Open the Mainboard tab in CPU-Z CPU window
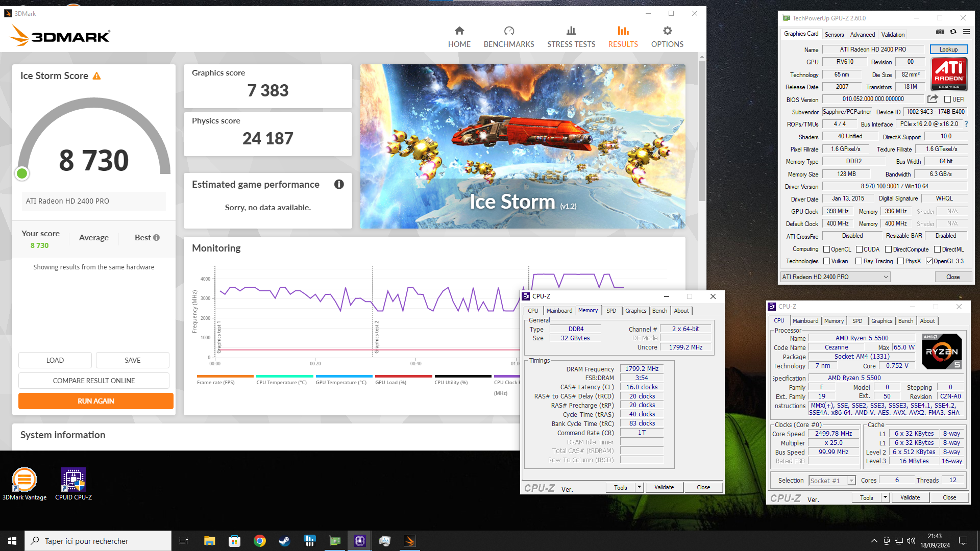 click(x=805, y=321)
